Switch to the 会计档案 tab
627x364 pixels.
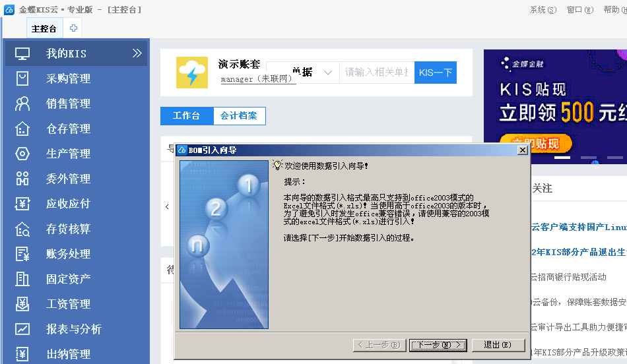[x=239, y=116]
